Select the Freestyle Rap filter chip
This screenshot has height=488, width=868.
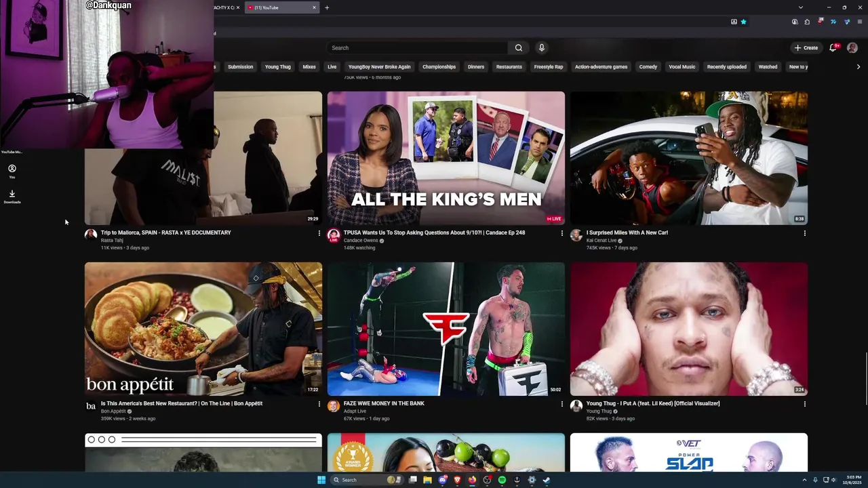coord(549,66)
